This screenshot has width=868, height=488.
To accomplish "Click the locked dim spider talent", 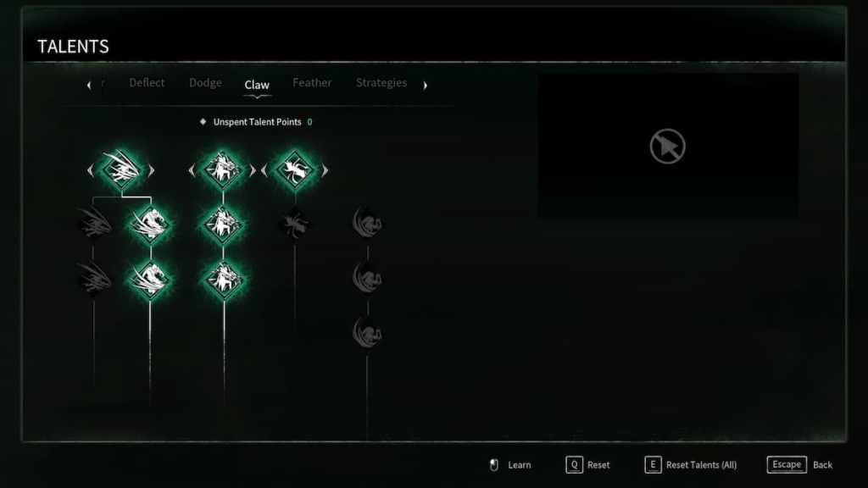I will (x=295, y=224).
